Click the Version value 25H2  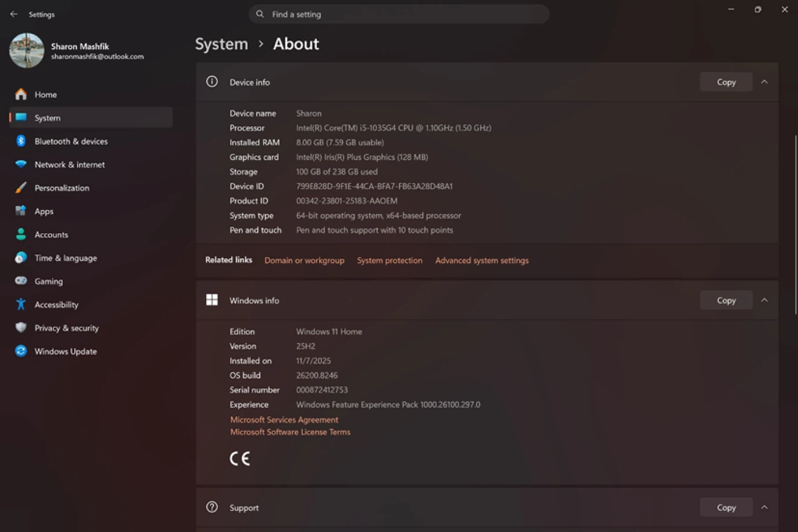coord(305,346)
